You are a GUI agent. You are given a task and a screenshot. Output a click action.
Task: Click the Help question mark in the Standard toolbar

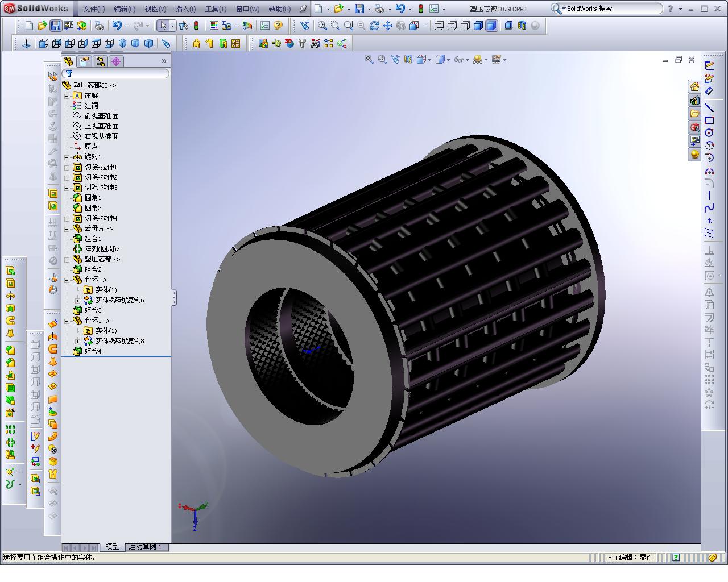(278, 26)
